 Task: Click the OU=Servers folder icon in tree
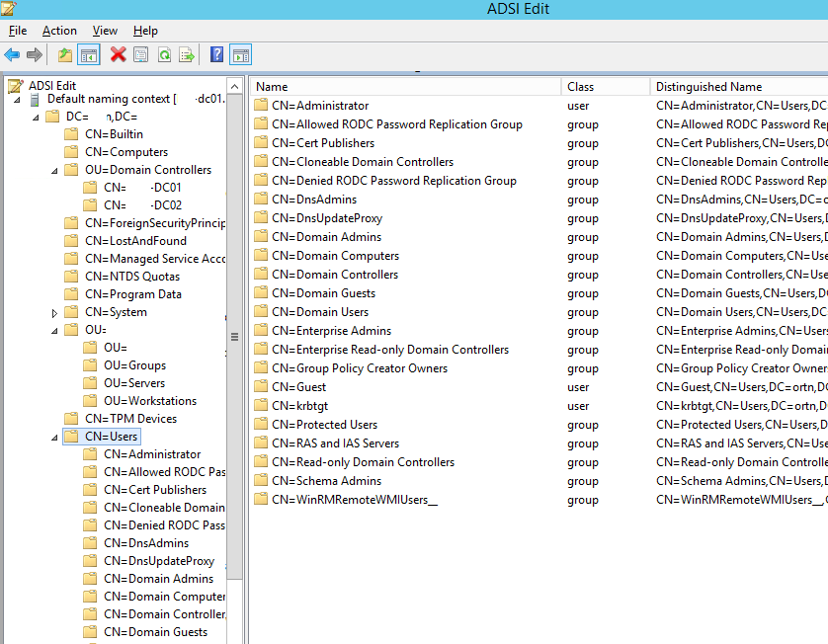tap(90, 382)
